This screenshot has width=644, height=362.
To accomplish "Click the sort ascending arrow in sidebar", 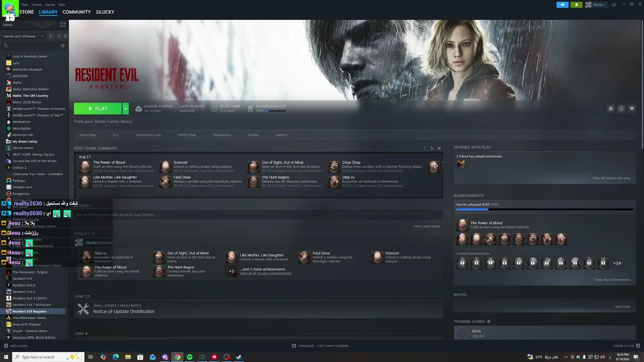I will 50,36.
